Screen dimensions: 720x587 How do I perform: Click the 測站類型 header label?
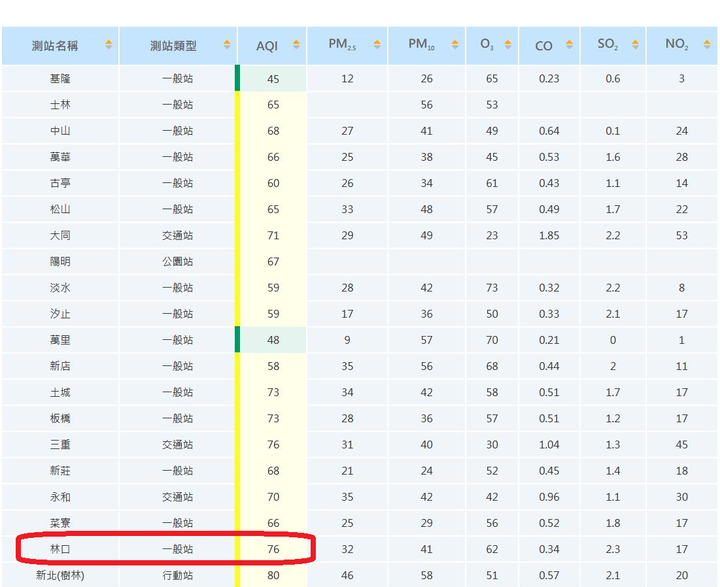tap(173, 46)
